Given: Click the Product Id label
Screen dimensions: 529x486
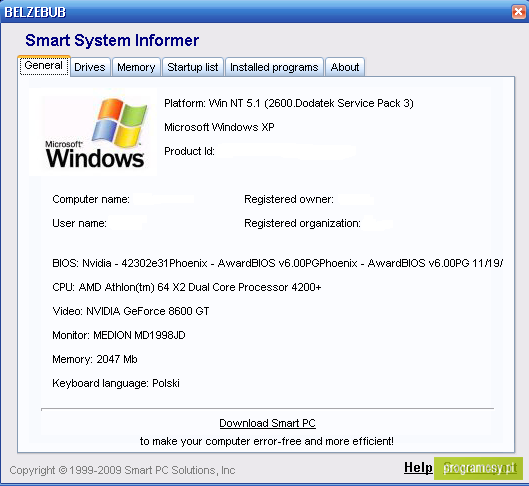Looking at the screenshot, I should pyautogui.click(x=189, y=151).
